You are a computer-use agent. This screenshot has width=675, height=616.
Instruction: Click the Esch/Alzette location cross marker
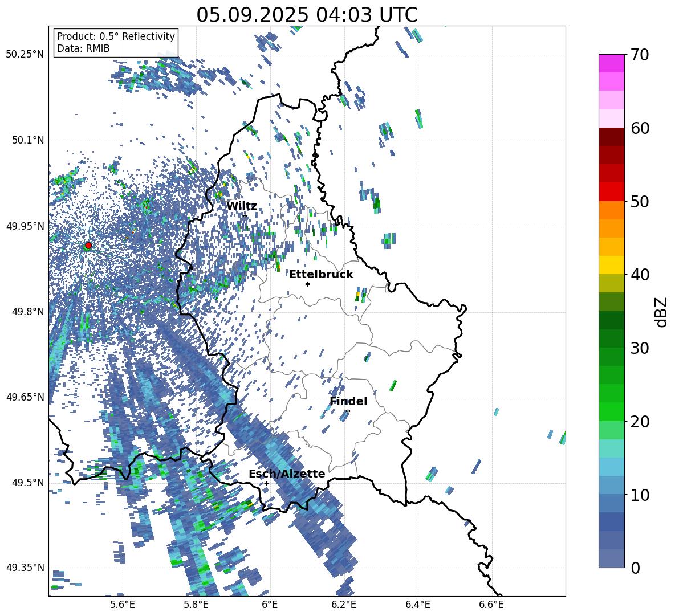[266, 483]
